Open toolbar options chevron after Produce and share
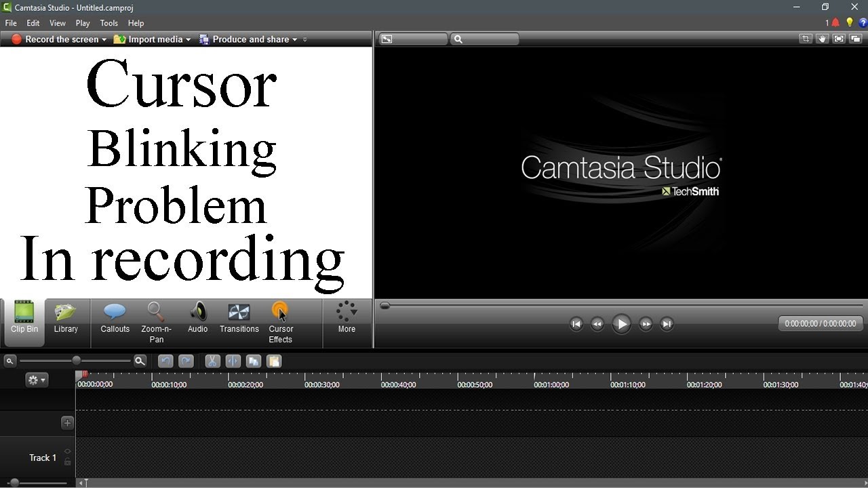Viewport: 868px width, 488px height. [x=304, y=40]
